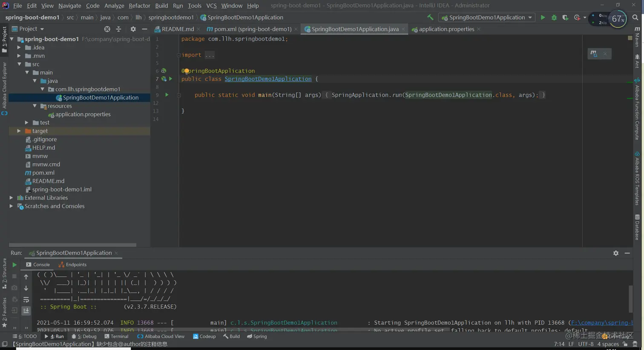Hide the Run tool window
The image size is (644, 350).
tap(627, 253)
